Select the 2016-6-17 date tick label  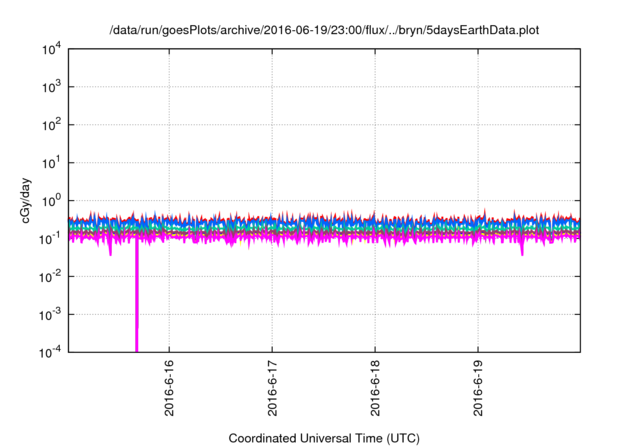pos(272,388)
